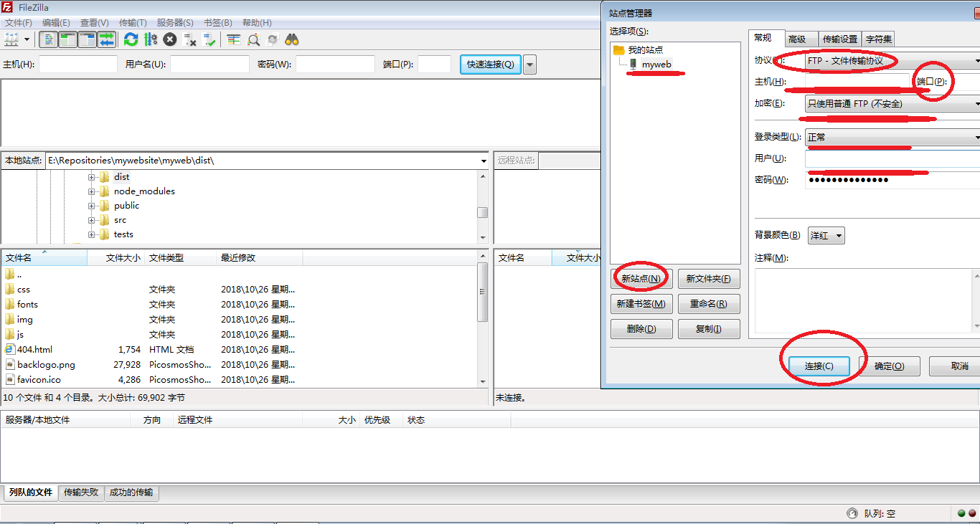Select the img folder in file list
Viewport: 980px width, 524px height.
(24, 320)
